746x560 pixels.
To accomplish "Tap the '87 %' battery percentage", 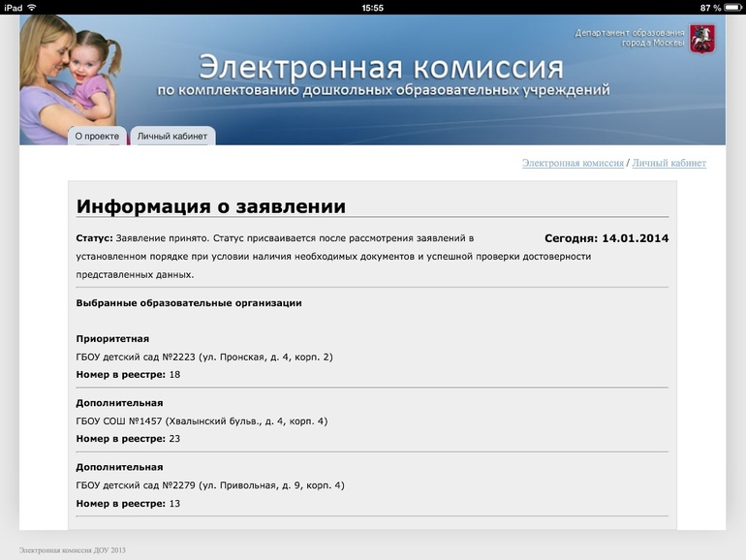I will pyautogui.click(x=711, y=8).
